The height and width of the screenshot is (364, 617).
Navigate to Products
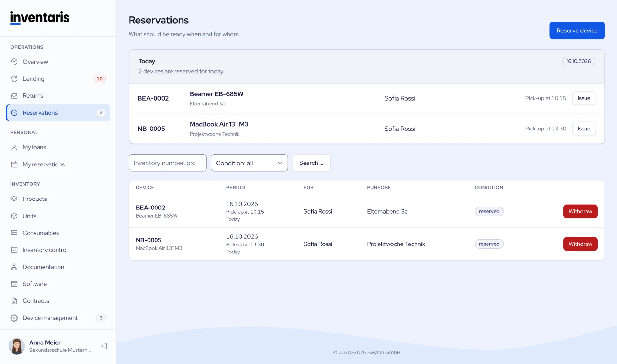(x=58, y=199)
